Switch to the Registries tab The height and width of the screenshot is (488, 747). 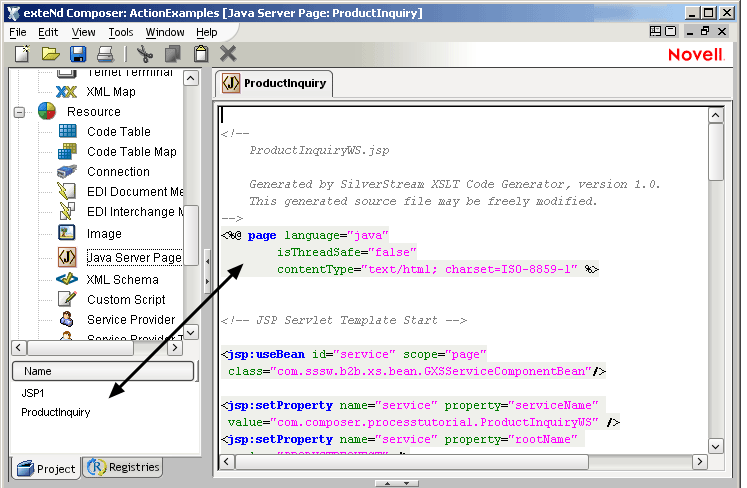pos(123,467)
